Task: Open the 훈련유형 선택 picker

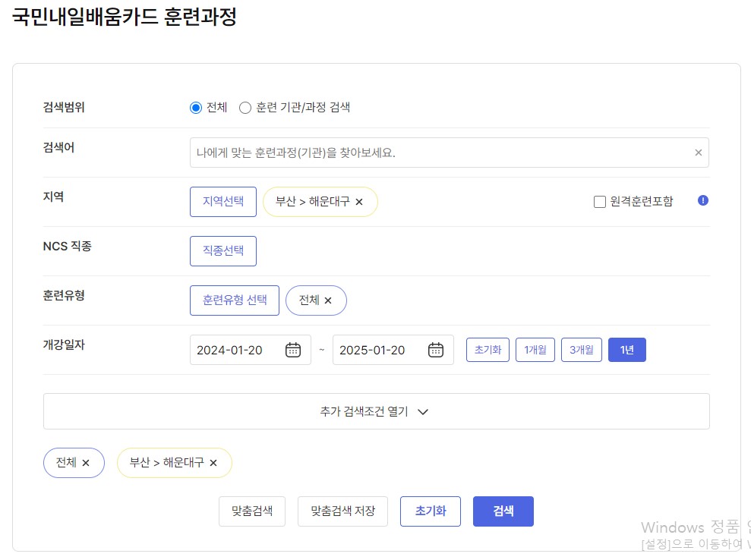Action: pos(234,300)
